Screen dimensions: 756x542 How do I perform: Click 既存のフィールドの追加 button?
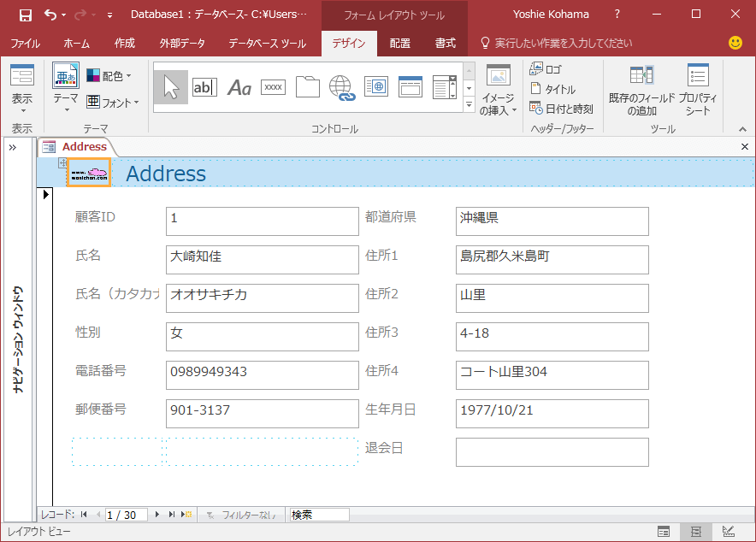(641, 90)
